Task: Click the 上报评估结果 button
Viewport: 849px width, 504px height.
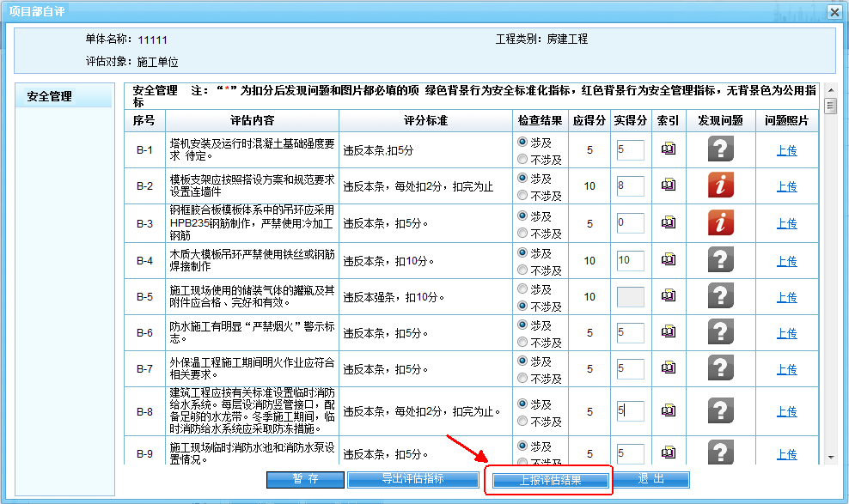Action: [x=550, y=480]
